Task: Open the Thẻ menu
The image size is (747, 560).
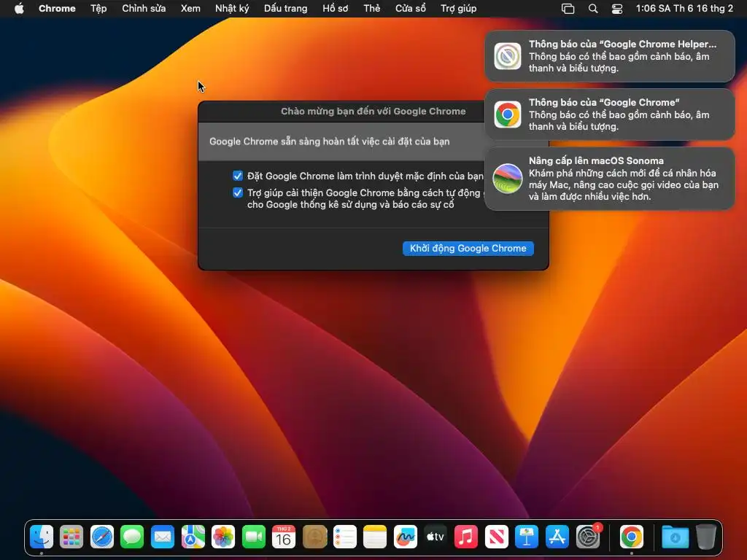Action: click(x=372, y=9)
